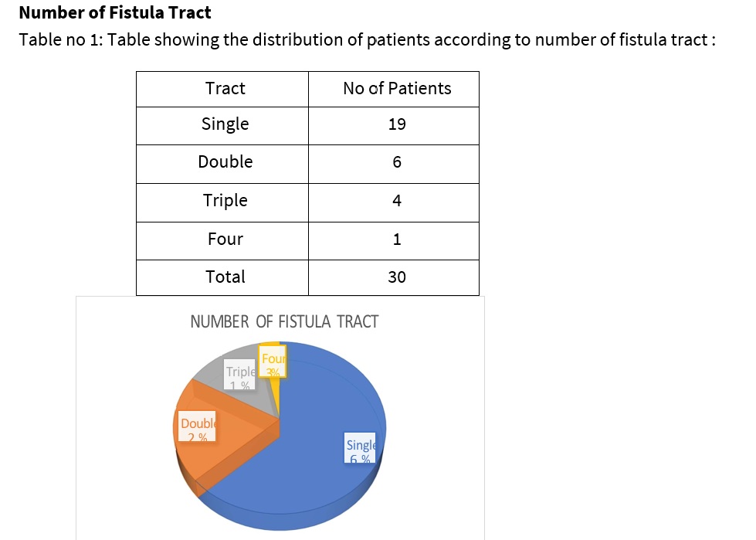Viewport: 756px width, 540px height.
Task: Click the "Total" row label cell
Action: (x=225, y=277)
